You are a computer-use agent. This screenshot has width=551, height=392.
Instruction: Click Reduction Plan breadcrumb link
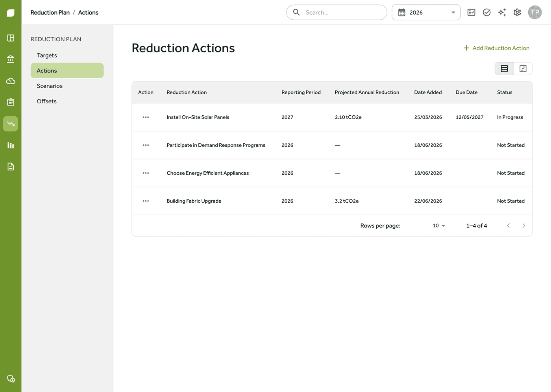coord(50,13)
